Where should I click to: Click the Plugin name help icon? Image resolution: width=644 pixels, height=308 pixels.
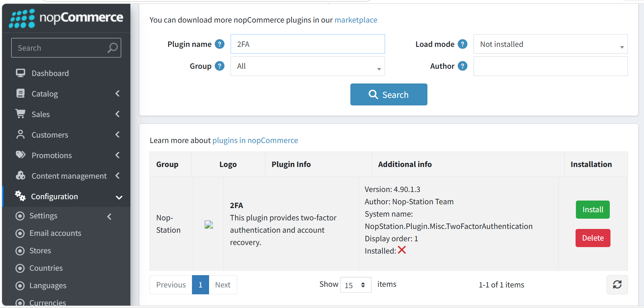click(220, 44)
